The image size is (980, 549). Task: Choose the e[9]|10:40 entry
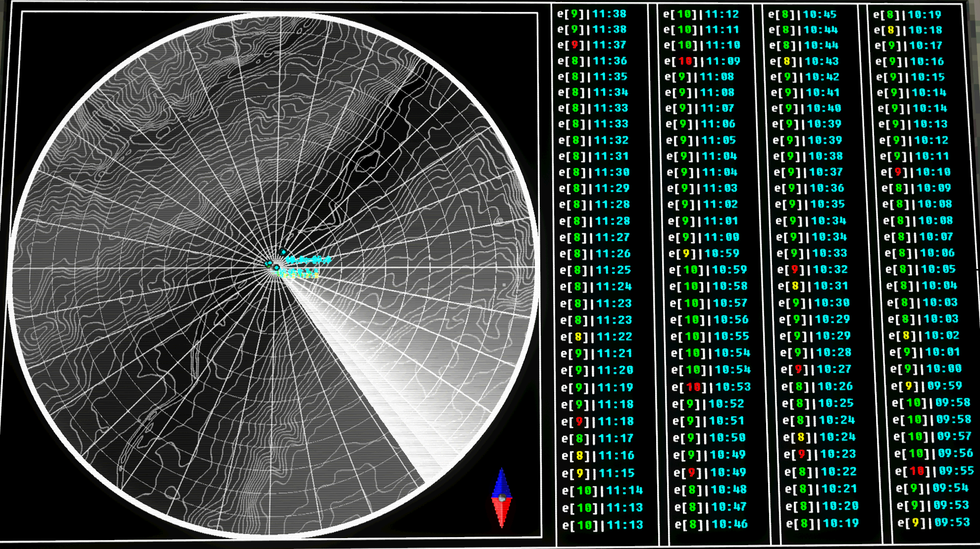(x=806, y=108)
